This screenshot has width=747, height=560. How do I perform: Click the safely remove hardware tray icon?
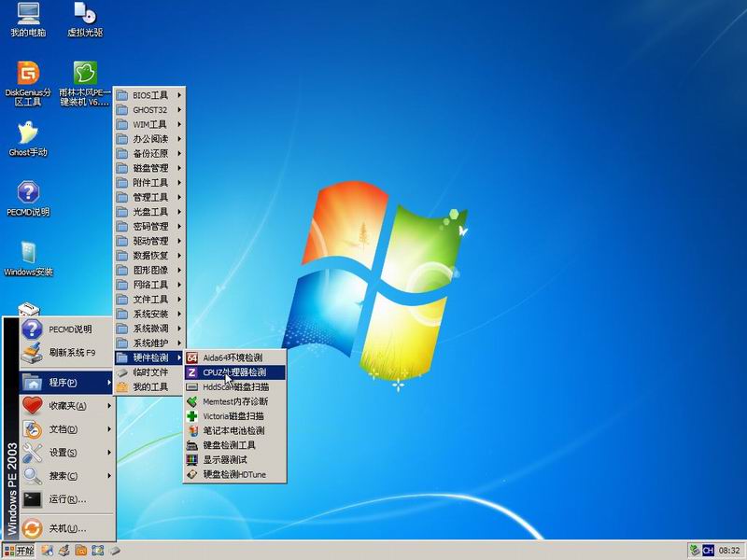tap(695, 551)
